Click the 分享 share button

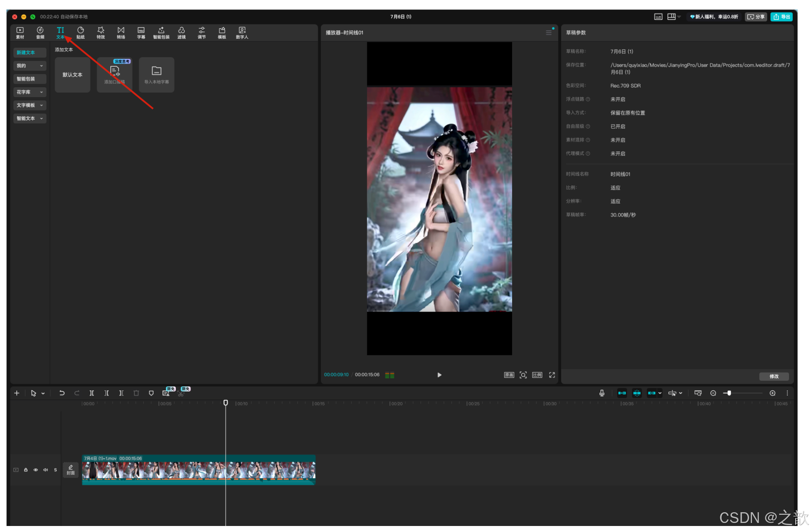(756, 17)
